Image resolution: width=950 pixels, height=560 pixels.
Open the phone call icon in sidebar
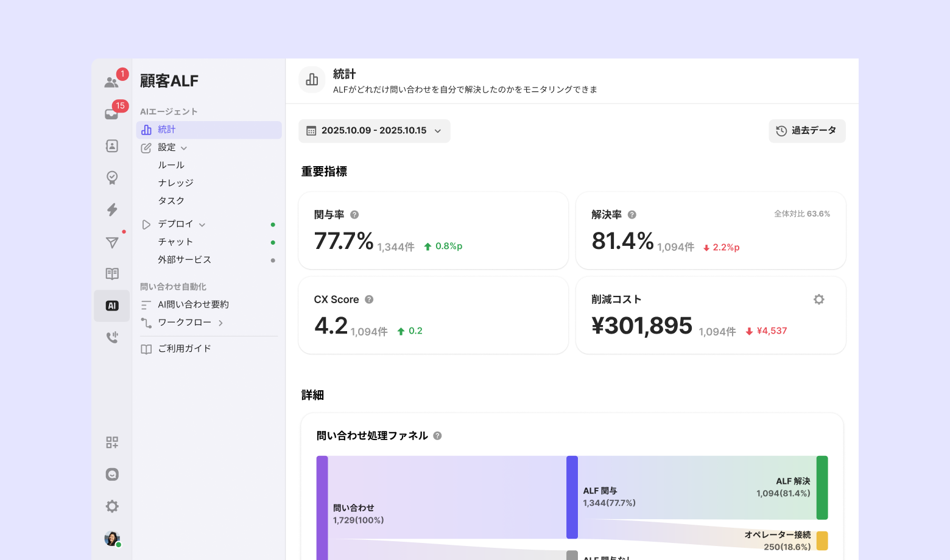(112, 337)
